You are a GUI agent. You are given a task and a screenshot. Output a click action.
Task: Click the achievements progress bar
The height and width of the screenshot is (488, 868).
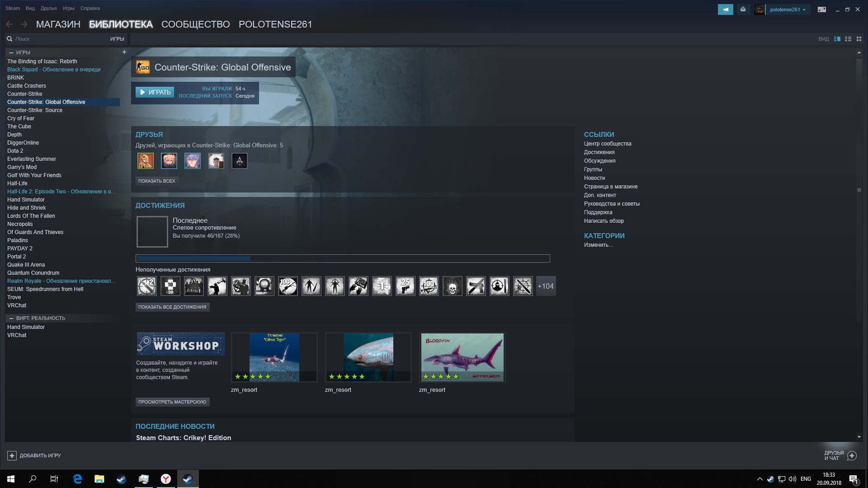point(343,258)
